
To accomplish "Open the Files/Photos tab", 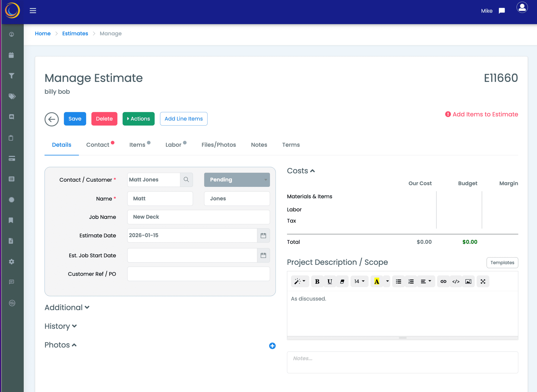I will pos(219,145).
